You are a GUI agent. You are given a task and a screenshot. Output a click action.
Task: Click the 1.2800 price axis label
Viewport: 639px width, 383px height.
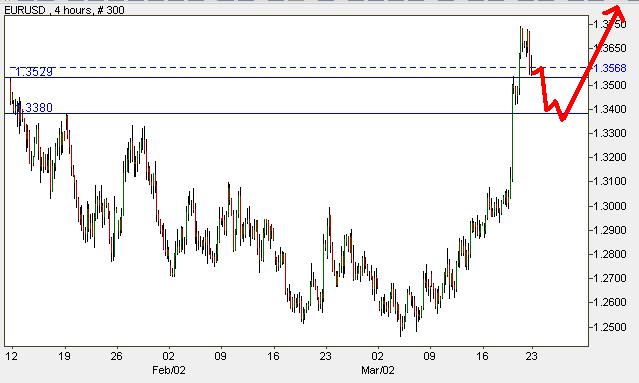(610, 254)
